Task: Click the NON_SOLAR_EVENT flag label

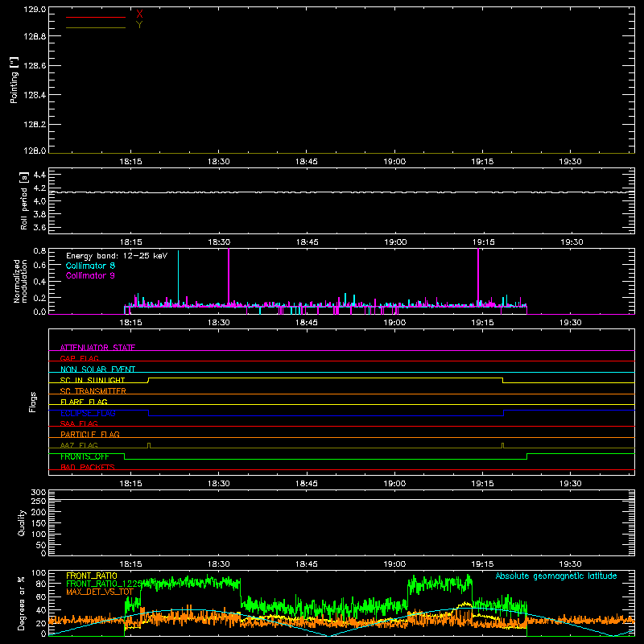Action: point(97,369)
